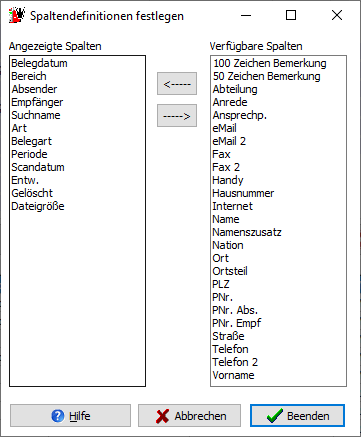Select Gelöscht entry in left list
The width and height of the screenshot is (361, 437).
[32, 193]
